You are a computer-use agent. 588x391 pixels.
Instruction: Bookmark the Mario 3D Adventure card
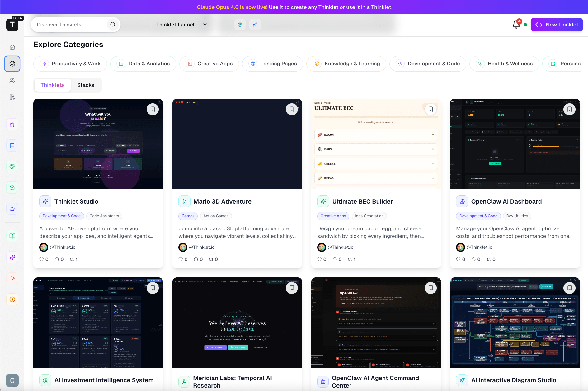pos(292,109)
